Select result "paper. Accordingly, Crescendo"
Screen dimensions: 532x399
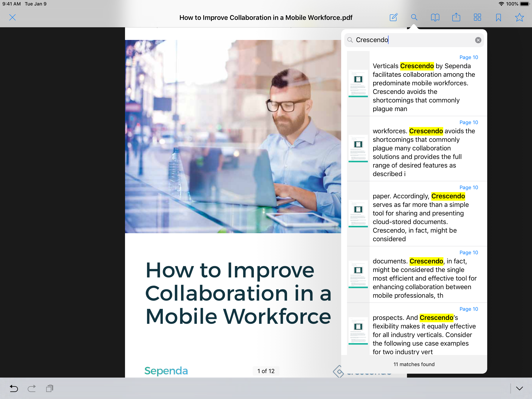[417, 214]
